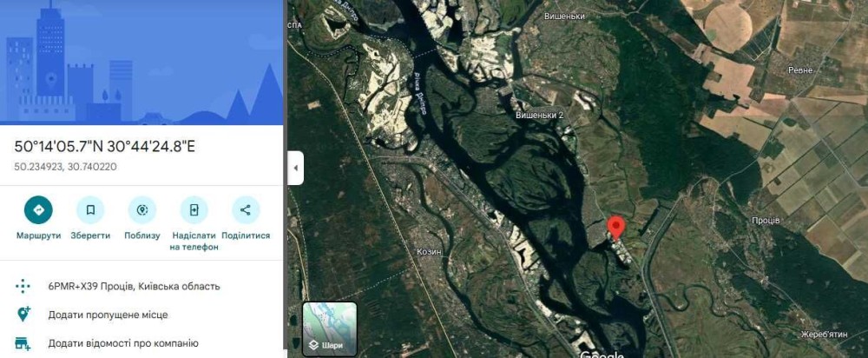The width and height of the screenshot is (868, 358).
Task: Choose Додати відомості про компанію option
Action: coord(123,343)
